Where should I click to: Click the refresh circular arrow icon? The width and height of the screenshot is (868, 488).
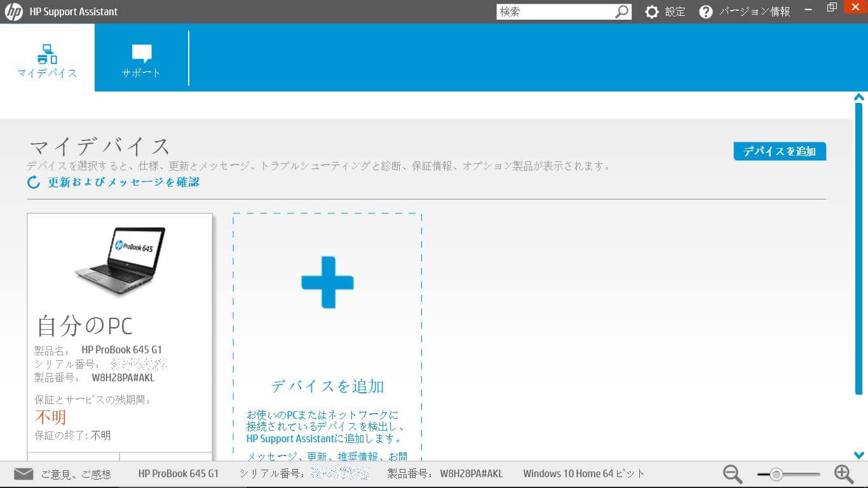coord(34,182)
